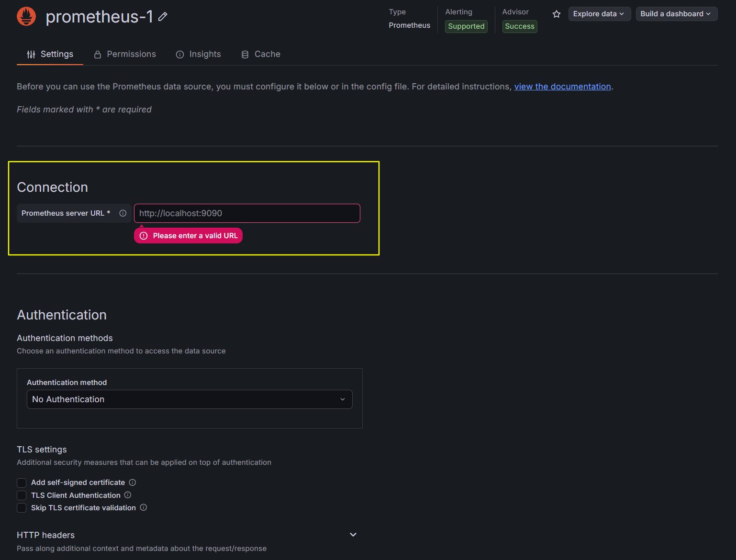Click the Alerting Supported badge

(x=466, y=26)
